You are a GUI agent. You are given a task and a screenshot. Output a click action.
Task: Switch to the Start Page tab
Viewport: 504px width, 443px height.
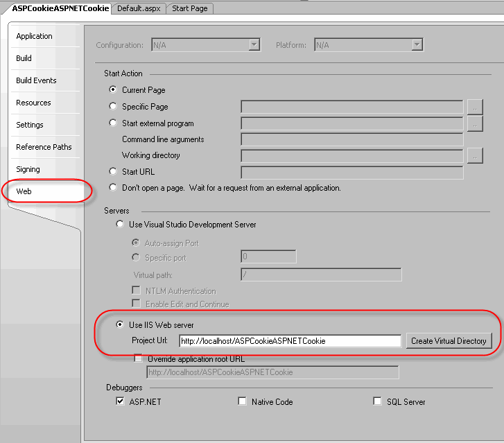(189, 8)
